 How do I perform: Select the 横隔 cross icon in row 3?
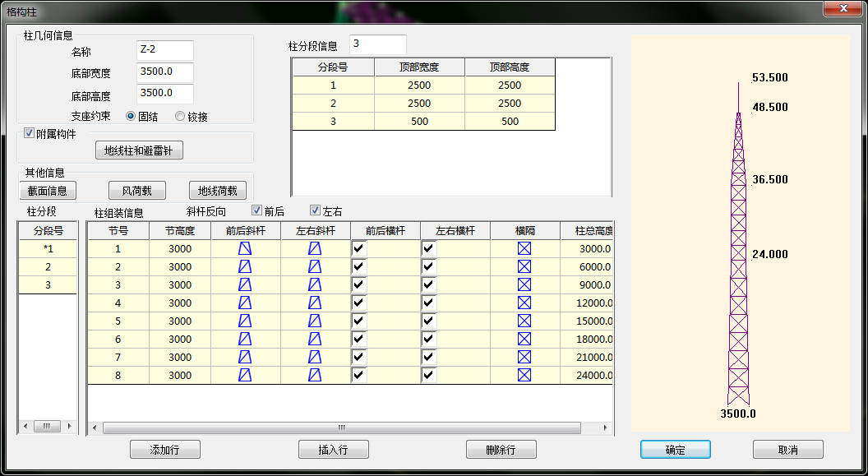point(524,284)
